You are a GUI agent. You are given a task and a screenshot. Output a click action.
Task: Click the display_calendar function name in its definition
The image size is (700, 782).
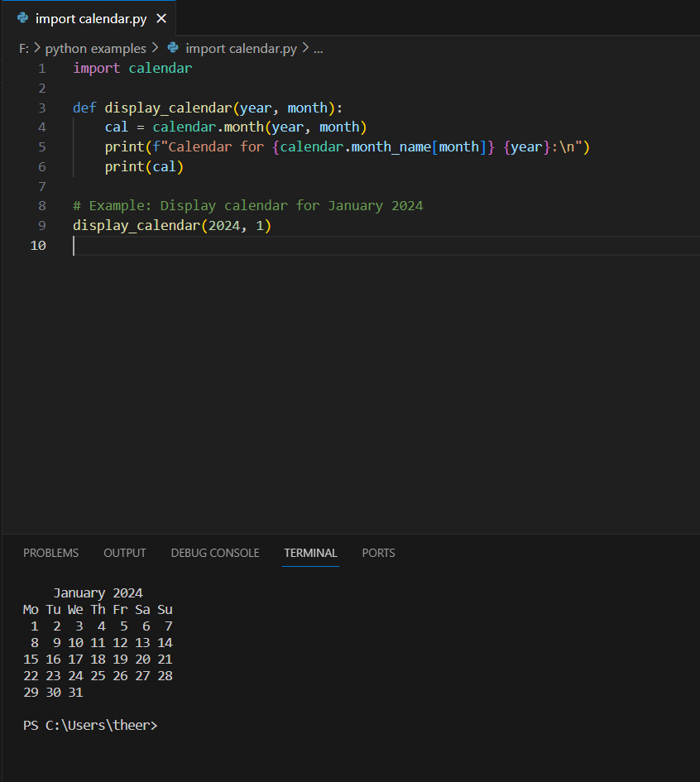(x=168, y=108)
